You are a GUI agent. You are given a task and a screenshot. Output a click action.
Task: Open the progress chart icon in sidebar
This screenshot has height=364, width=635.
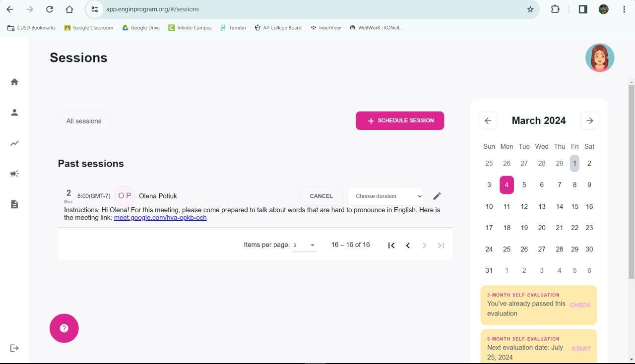coord(14,143)
